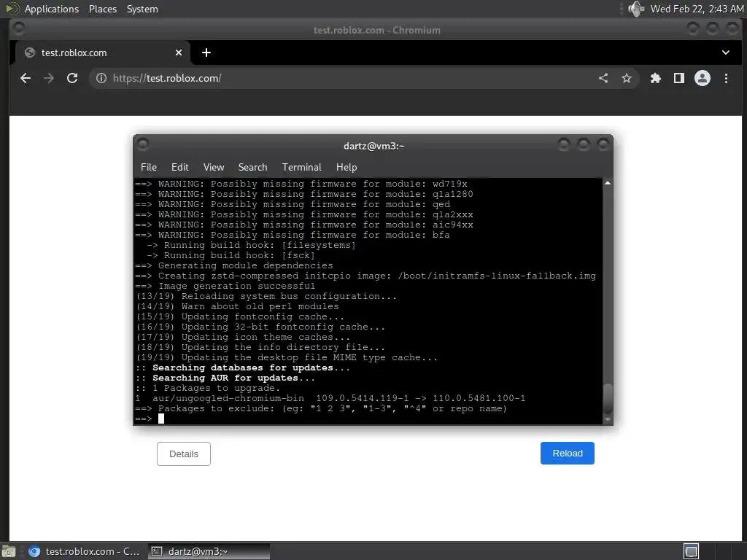Switch to dartz@vm3 terminal in taskbar
This screenshot has width=747, height=560.
[209, 551]
